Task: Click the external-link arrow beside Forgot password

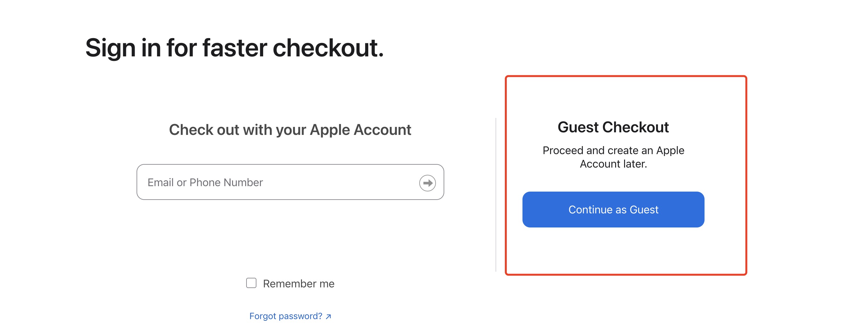Action: pyautogui.click(x=329, y=316)
